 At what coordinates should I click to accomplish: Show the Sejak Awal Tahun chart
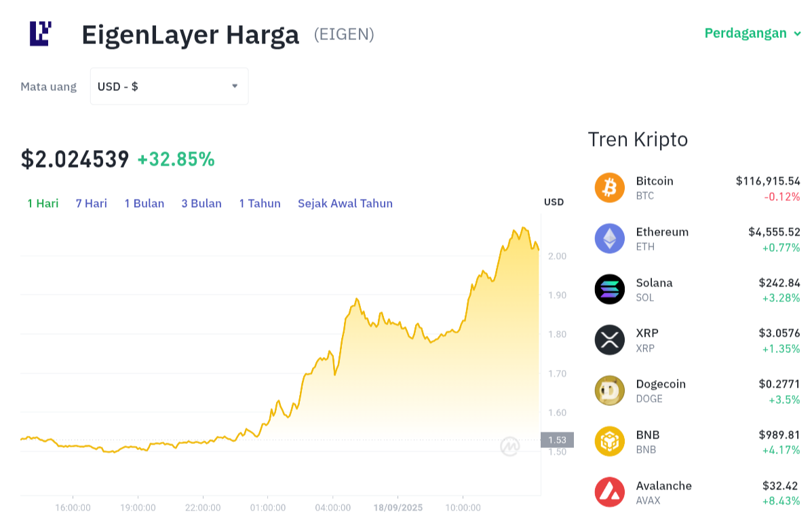pos(345,203)
